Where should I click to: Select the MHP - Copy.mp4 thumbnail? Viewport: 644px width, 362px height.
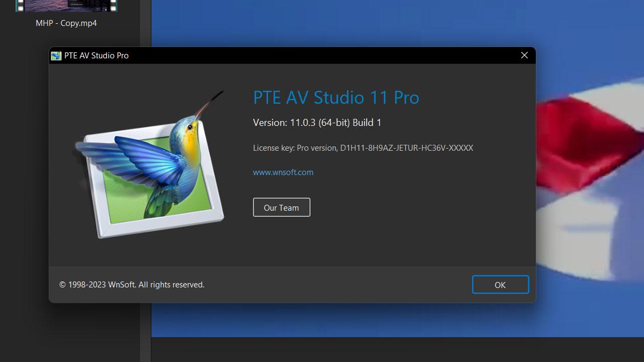67,6
